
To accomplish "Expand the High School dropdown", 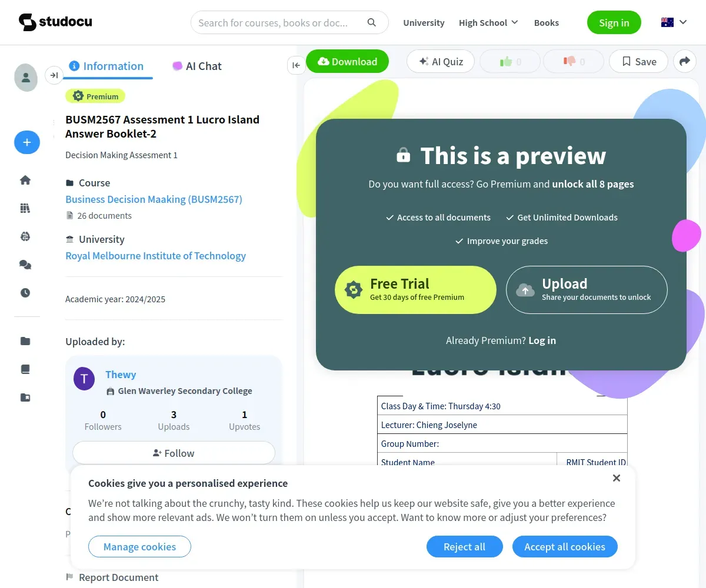I will coord(488,22).
